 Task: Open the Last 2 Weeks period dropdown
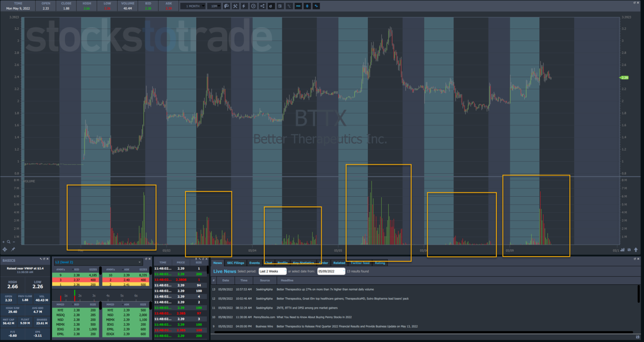(x=272, y=271)
